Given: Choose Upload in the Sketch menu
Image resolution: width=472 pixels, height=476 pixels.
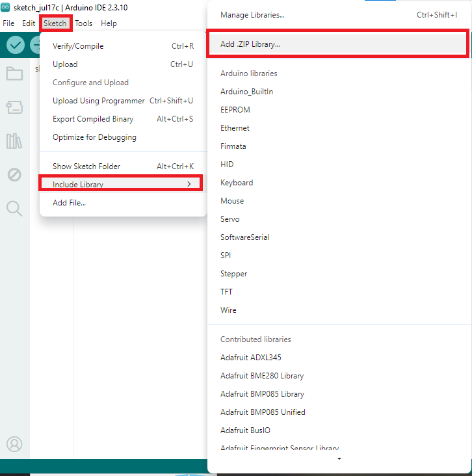Looking at the screenshot, I should [123, 64].
